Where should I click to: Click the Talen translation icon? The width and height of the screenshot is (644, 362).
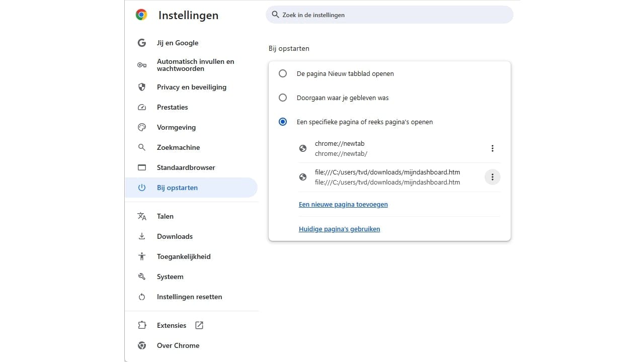[142, 216]
